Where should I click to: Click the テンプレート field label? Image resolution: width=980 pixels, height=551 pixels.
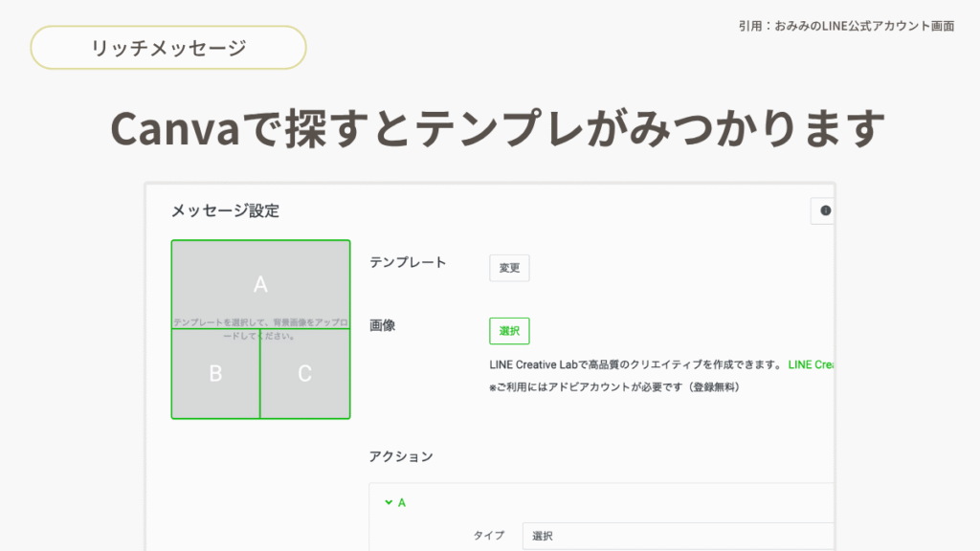[x=408, y=262]
